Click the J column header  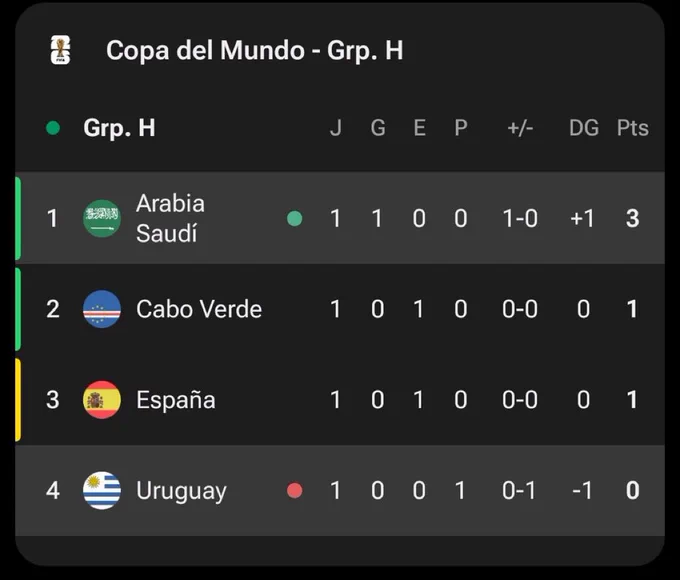click(335, 128)
